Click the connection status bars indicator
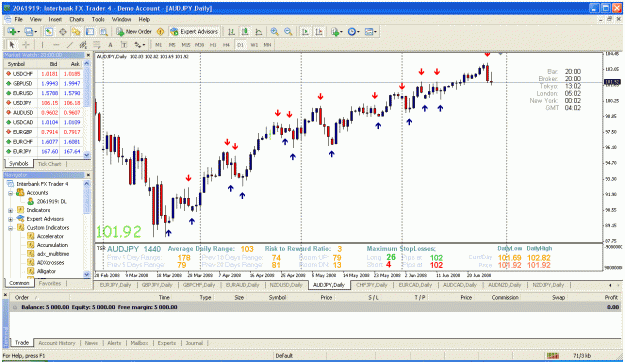 552,356
